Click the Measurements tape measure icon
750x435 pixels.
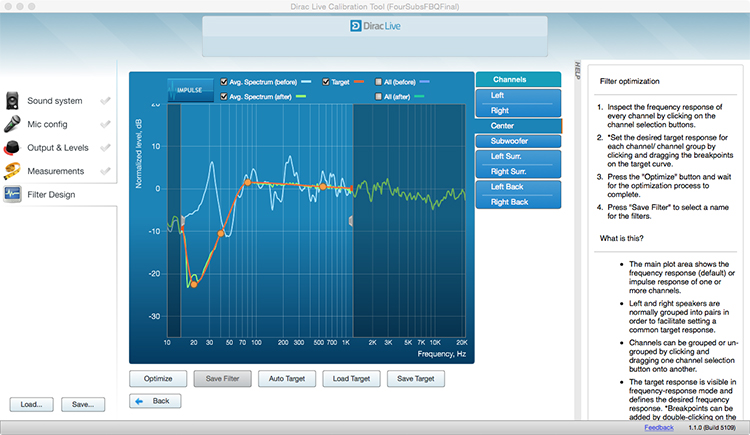click(x=12, y=171)
